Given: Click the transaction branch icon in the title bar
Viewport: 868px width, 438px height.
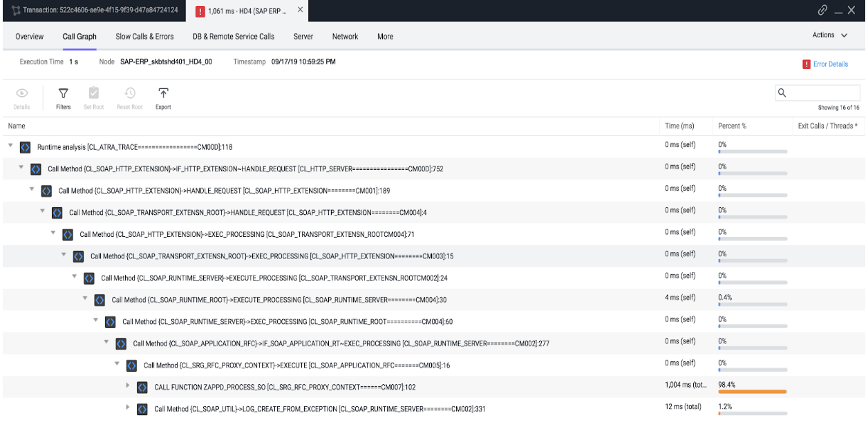Looking at the screenshot, I should (x=15, y=10).
